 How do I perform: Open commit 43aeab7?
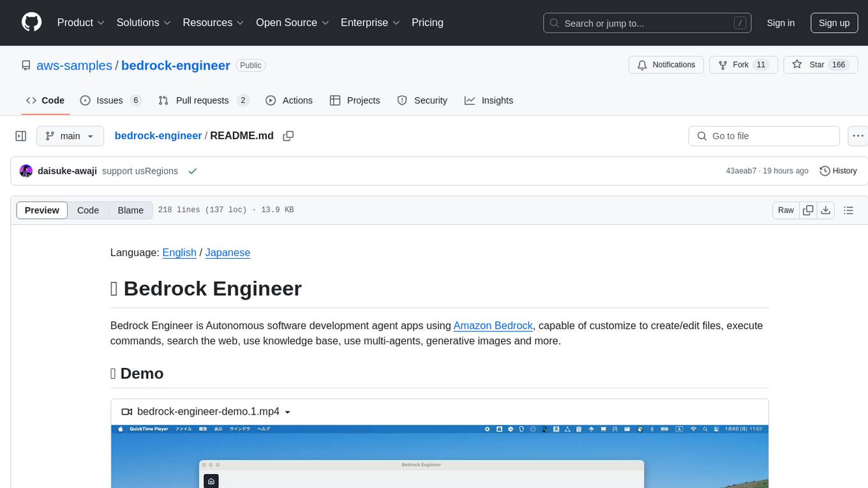[x=741, y=171]
